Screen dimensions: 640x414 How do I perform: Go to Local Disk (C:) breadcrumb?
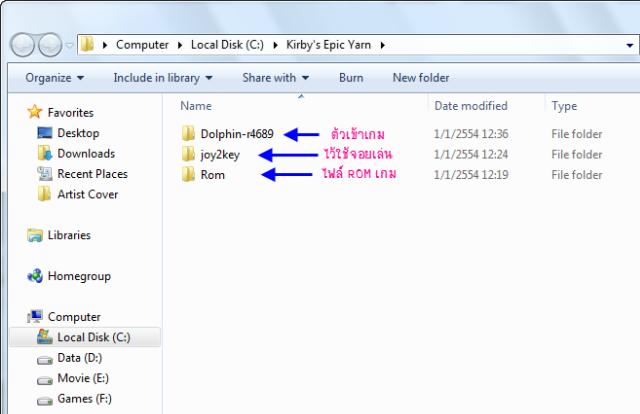(227, 45)
